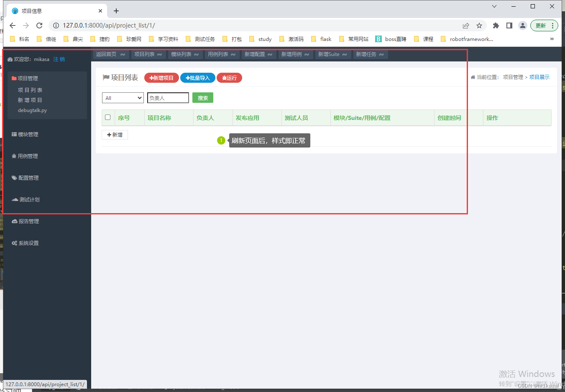Image resolution: width=565 pixels, height=392 pixels.
Task: Open the 倍徙 bookmark folder
Action: click(x=46, y=39)
